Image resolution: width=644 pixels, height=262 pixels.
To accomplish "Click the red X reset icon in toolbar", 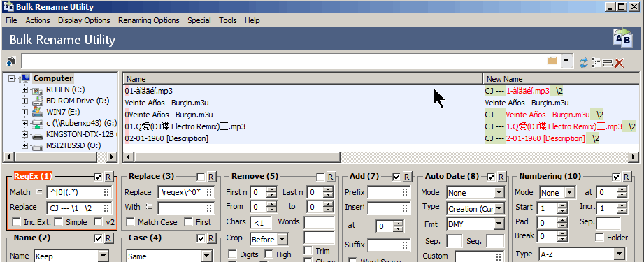I will click(x=619, y=63).
